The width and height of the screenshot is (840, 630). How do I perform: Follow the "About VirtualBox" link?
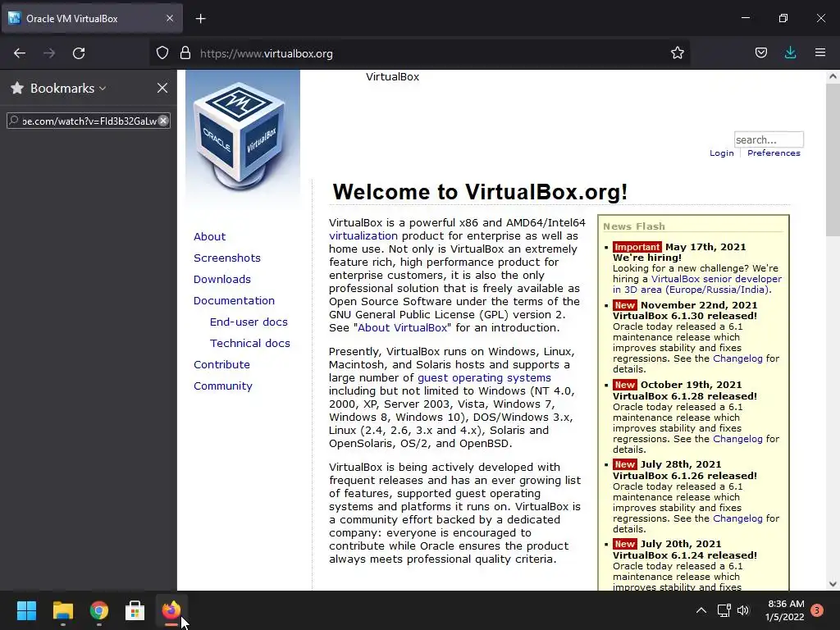click(402, 328)
